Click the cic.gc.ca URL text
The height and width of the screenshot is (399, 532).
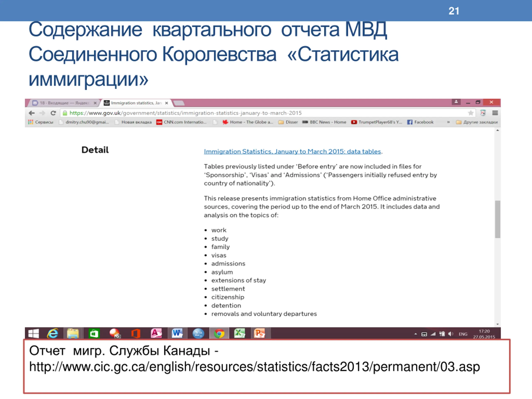coord(254,367)
